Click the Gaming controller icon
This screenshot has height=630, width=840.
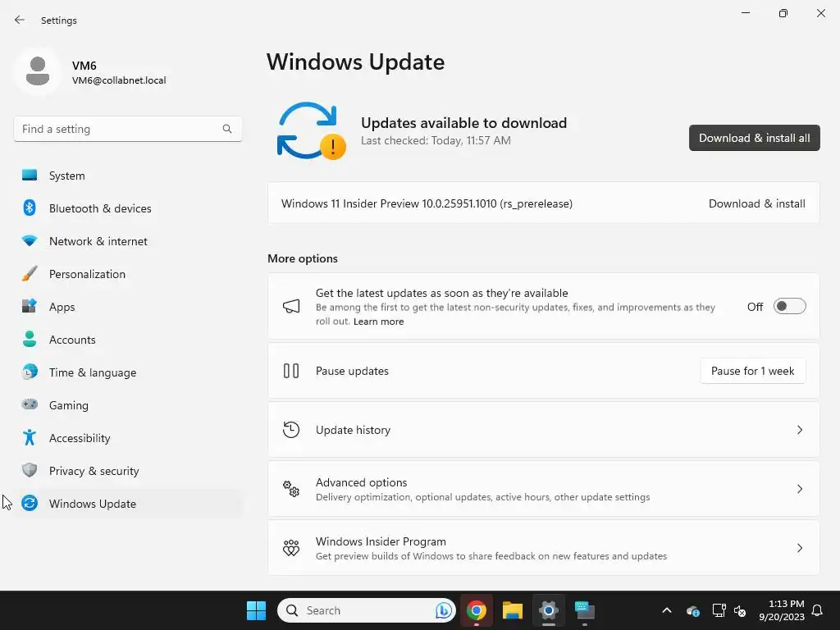point(30,404)
